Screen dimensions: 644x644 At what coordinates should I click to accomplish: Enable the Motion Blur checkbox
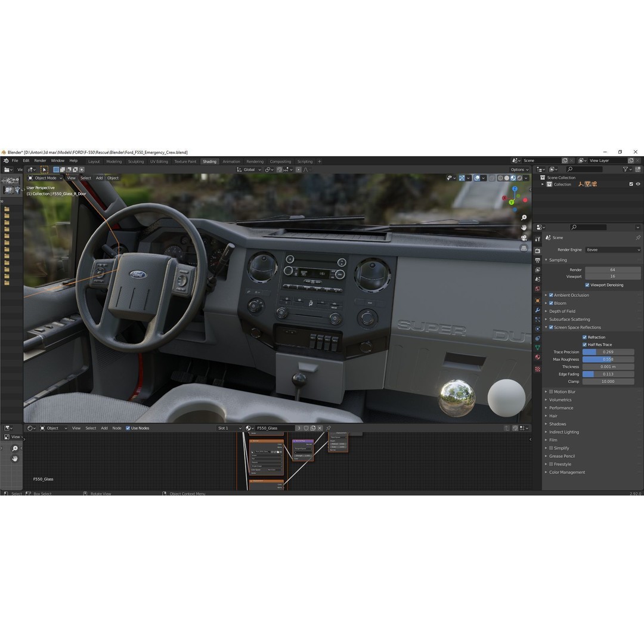(551, 392)
